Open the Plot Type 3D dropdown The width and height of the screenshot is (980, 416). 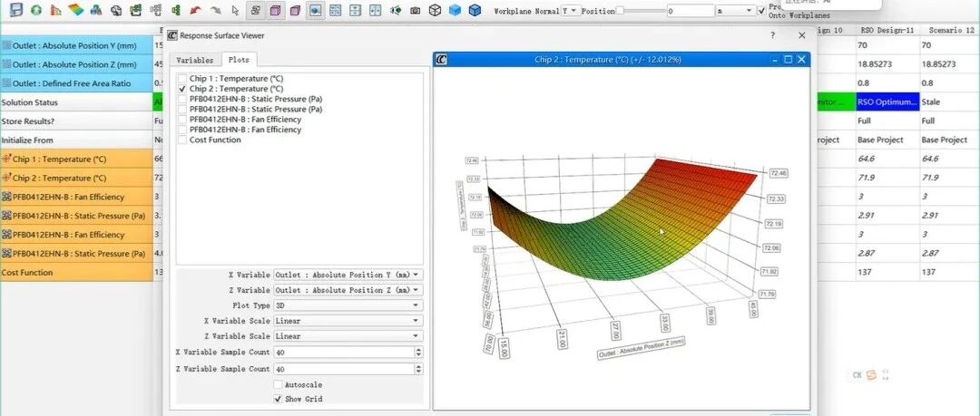[x=348, y=305]
